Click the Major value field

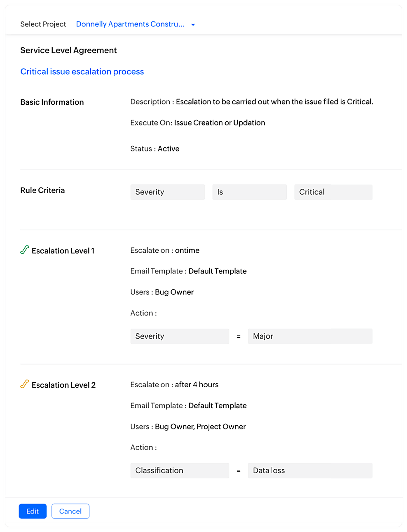click(310, 337)
